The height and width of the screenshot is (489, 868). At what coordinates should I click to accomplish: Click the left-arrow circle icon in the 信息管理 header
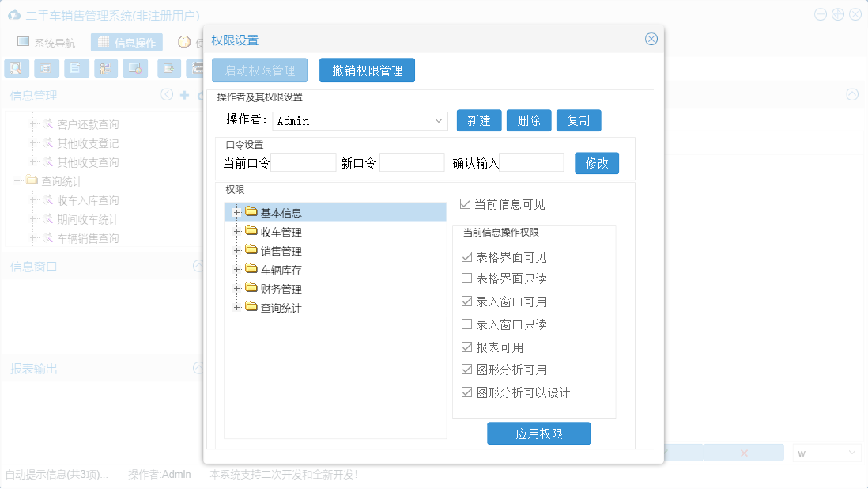point(167,95)
